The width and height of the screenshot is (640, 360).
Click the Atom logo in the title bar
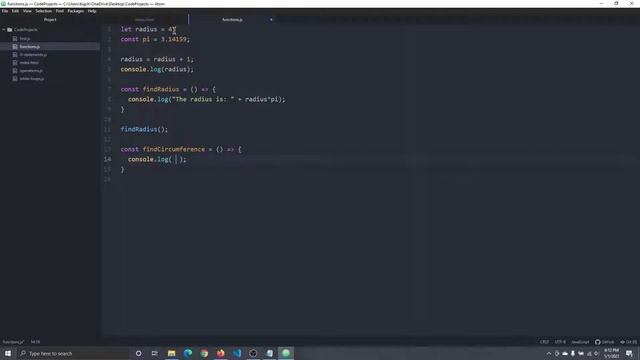click(3, 4)
